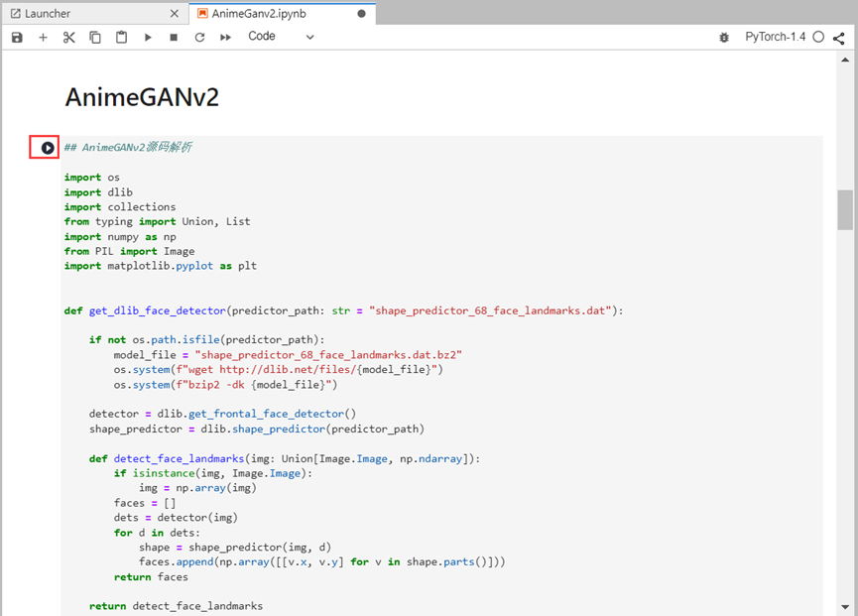Image resolution: width=858 pixels, height=616 pixels.
Task: Click 'from typing import Union, List' line
Action: 157,221
